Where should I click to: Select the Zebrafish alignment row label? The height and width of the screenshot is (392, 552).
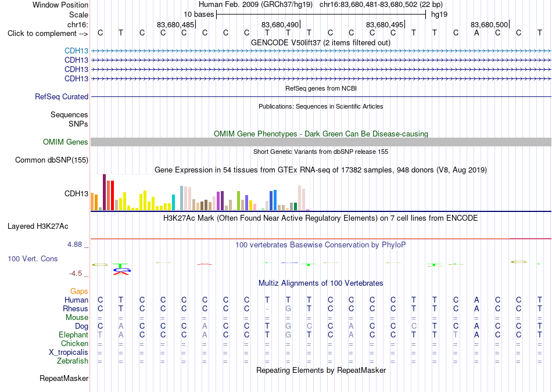point(73,361)
